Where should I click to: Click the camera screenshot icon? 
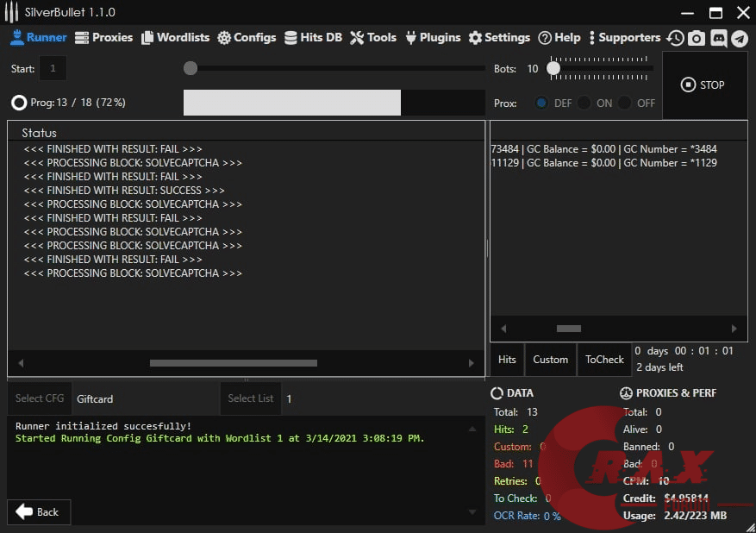pyautogui.click(x=697, y=38)
